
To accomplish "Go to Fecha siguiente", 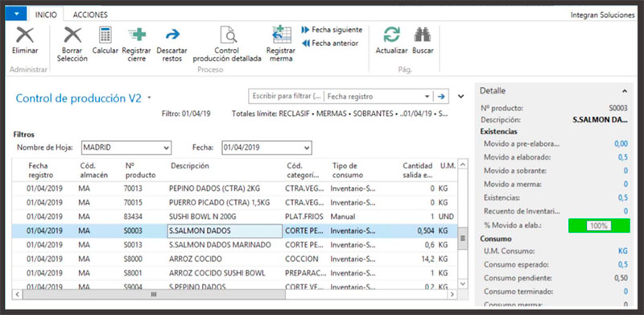I will pos(332,30).
